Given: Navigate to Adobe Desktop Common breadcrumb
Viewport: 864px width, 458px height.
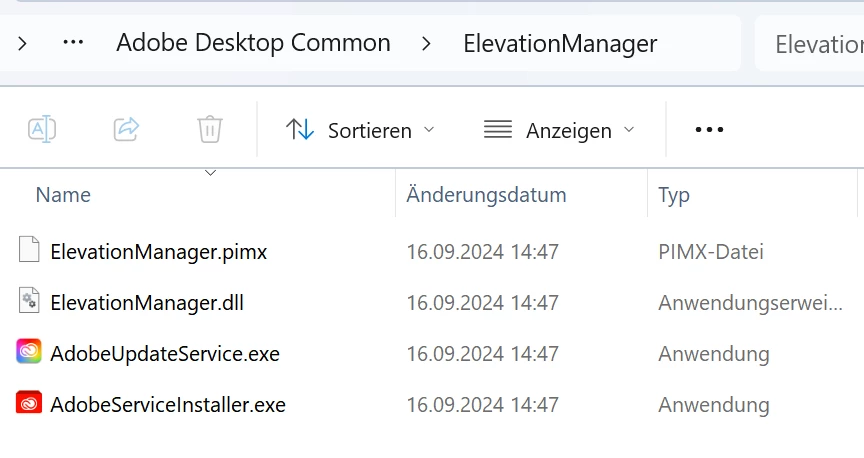Looking at the screenshot, I should (x=253, y=43).
